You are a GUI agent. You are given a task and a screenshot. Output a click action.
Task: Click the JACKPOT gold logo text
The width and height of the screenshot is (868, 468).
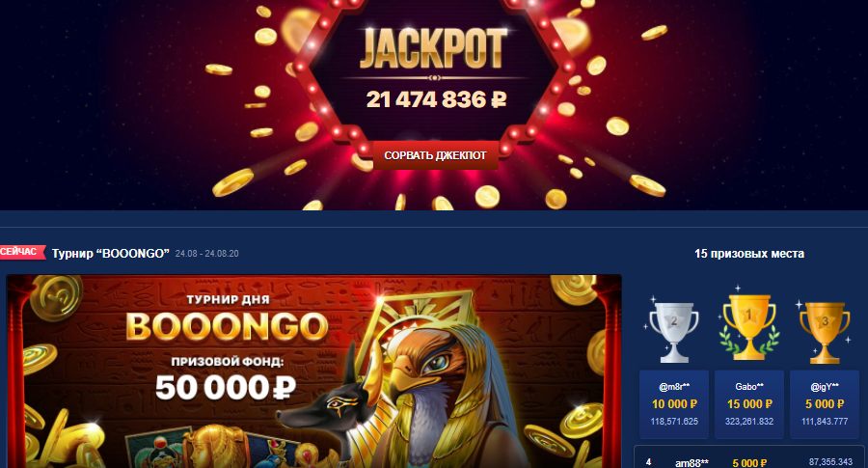pyautogui.click(x=433, y=48)
